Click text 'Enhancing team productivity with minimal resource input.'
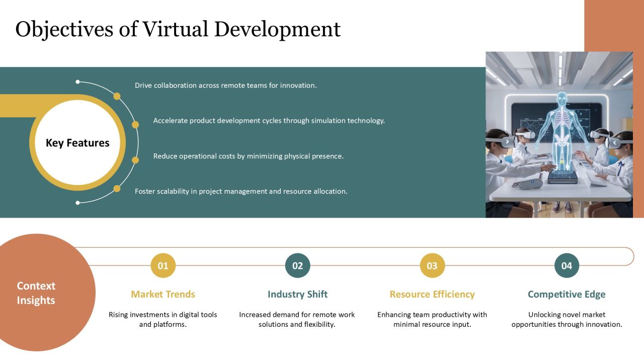 (x=432, y=319)
